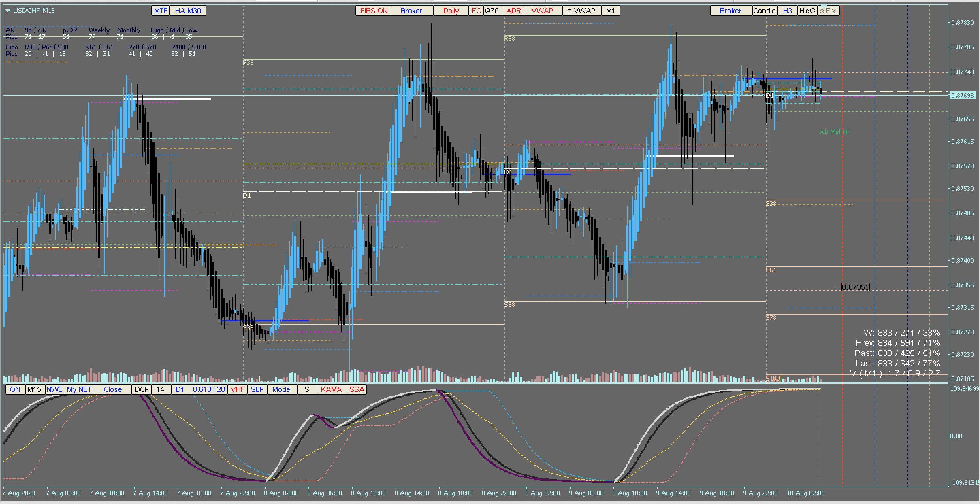
Task: Toggle FIBS ON switch
Action: tap(373, 11)
